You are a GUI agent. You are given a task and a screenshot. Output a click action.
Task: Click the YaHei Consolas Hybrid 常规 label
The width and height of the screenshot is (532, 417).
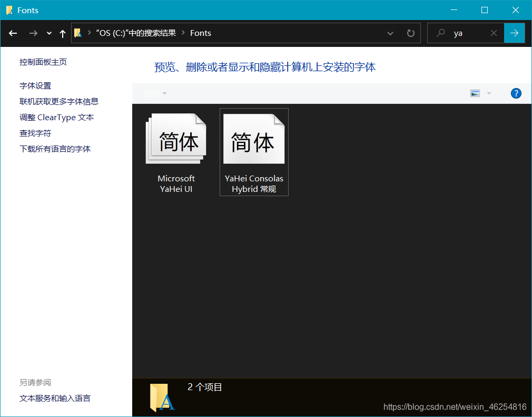254,183
